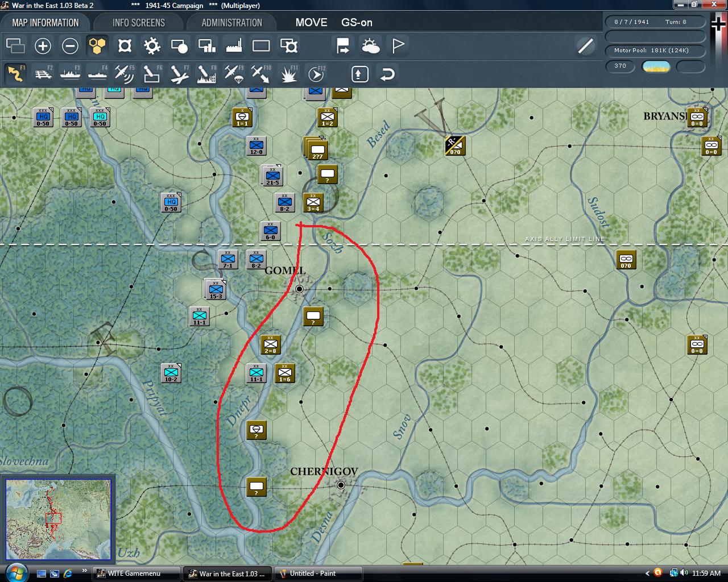Select the 21-5 German unit counter
The width and height of the screenshot is (728, 582).
(272, 176)
